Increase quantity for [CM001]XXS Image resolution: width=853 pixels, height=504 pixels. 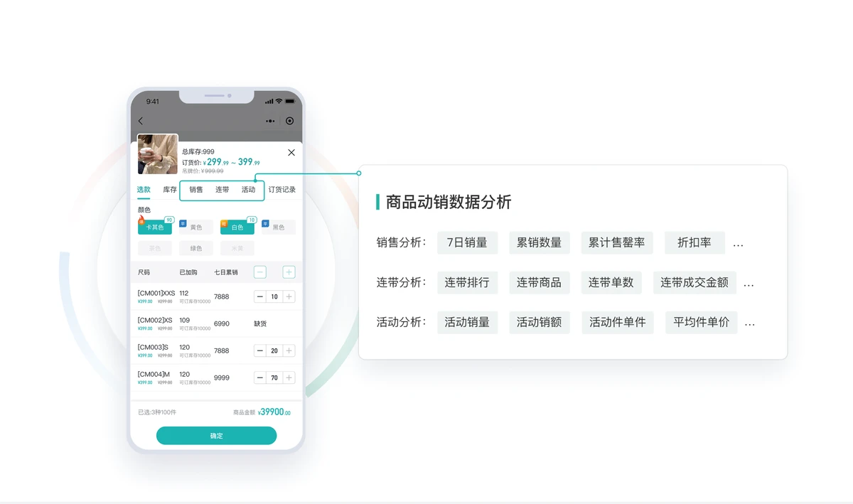pos(289,296)
